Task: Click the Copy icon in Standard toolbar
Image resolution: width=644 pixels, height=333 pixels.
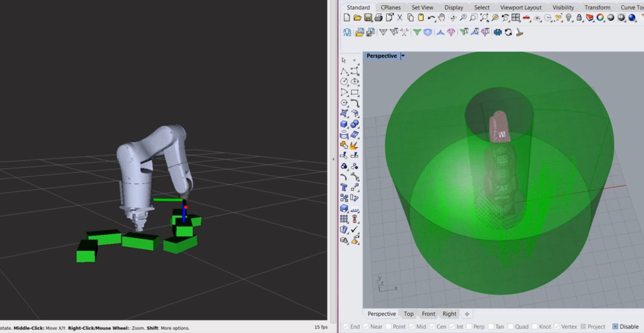Action: pos(410,17)
